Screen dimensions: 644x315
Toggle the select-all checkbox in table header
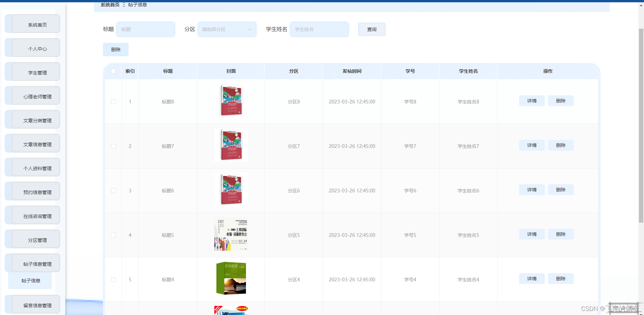coord(113,71)
